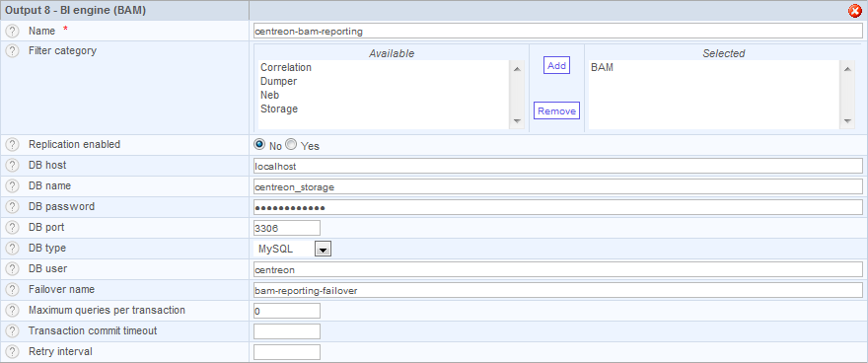Viewport: 868px width, 363px height.
Task: Select Storage in Available list
Action: tap(279, 109)
